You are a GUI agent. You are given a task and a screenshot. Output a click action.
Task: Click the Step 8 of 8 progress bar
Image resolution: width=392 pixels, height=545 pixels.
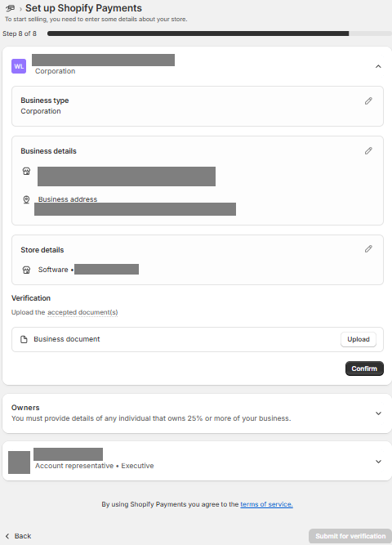(220, 34)
